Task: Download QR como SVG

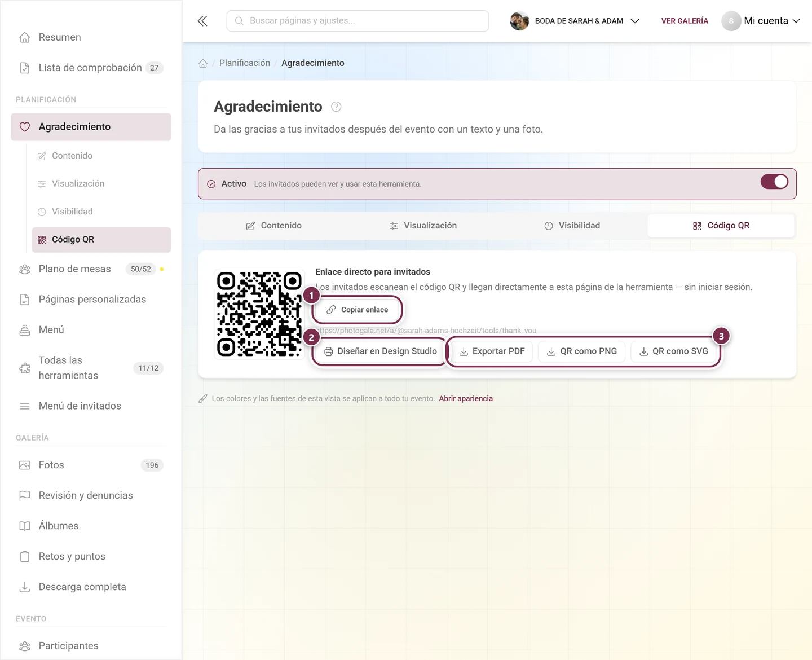Action: click(x=673, y=351)
